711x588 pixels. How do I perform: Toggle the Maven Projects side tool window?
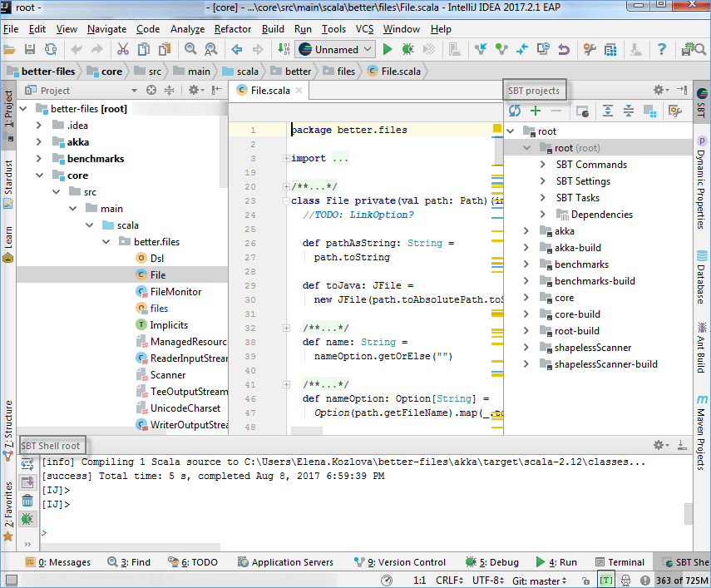[702, 433]
